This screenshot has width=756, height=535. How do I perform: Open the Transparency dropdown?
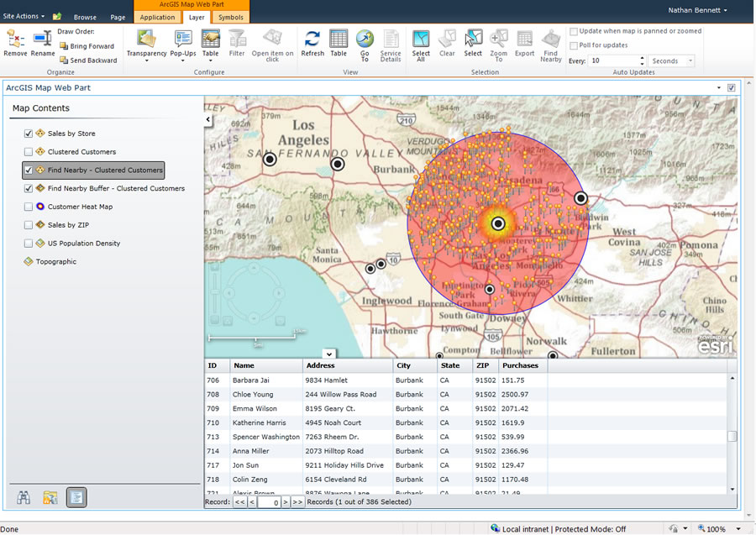146,54
